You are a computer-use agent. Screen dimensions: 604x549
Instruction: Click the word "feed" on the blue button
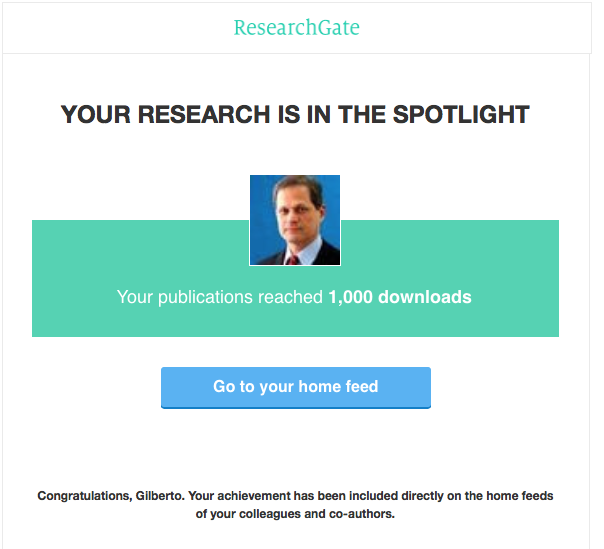click(x=362, y=386)
